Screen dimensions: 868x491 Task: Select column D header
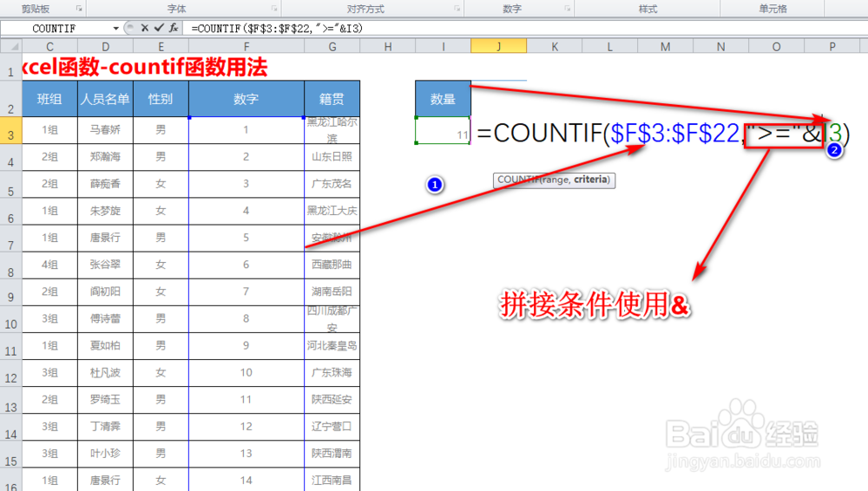pos(105,47)
